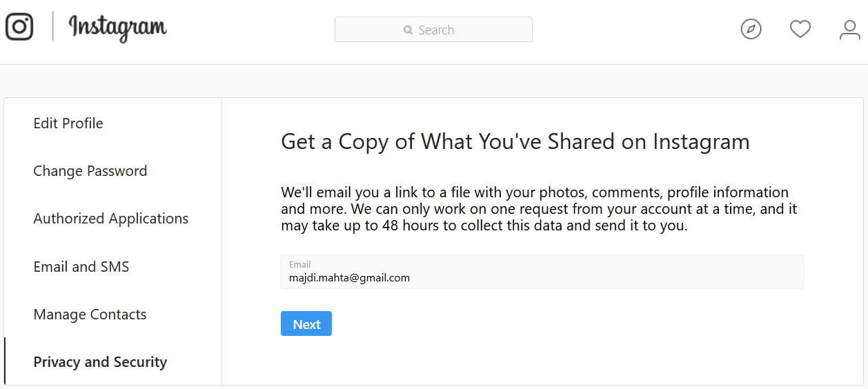Open Authorized Applications section
Screen dimensions: 868x389
(x=111, y=219)
